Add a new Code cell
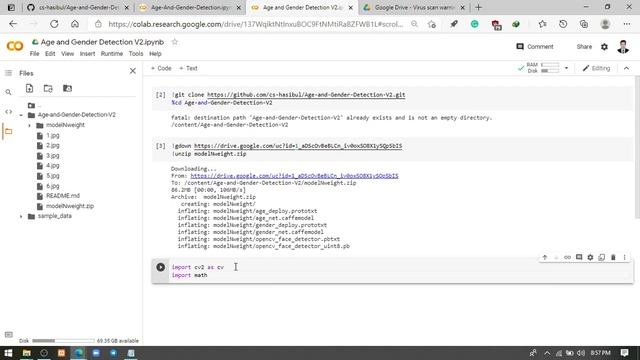Screen dimensions: 640x360 tap(161, 68)
